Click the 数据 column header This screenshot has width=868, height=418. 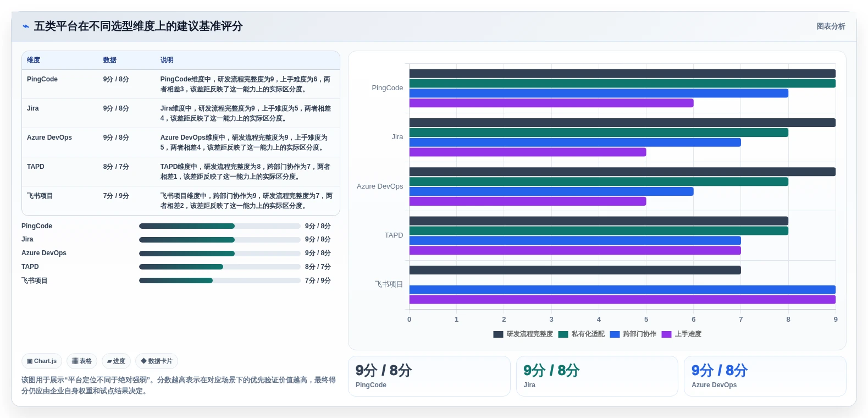point(109,60)
